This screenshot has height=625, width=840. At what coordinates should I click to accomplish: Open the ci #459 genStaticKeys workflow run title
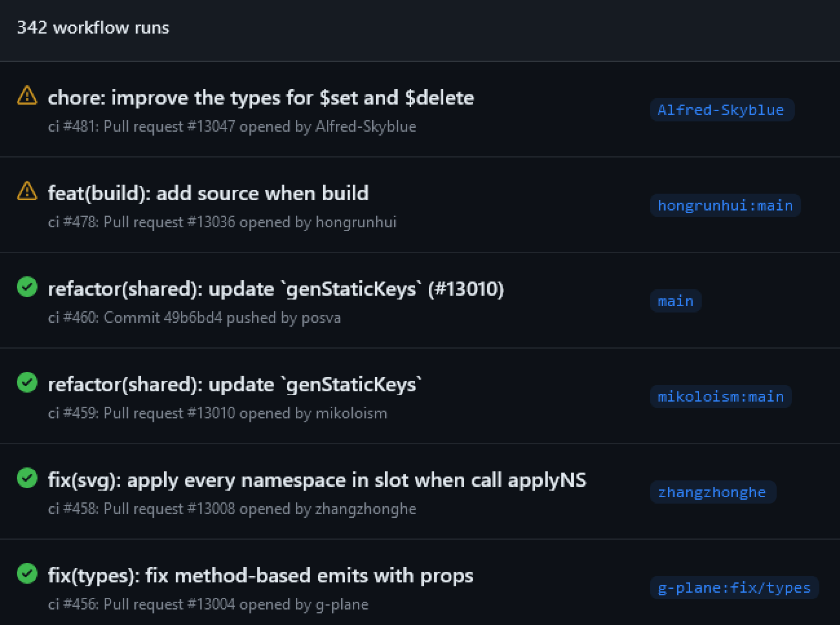pos(235,384)
